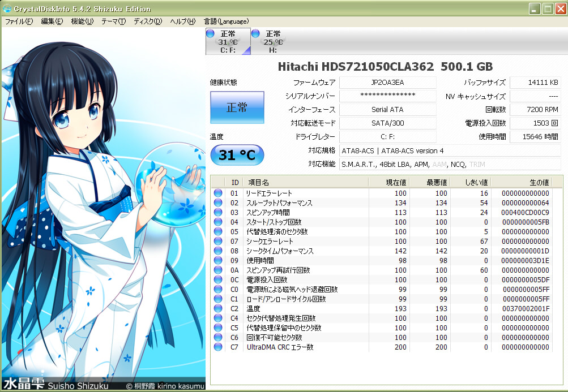Click raw value 00370002001F in 温度 row
This screenshot has height=392, width=568.
click(526, 308)
